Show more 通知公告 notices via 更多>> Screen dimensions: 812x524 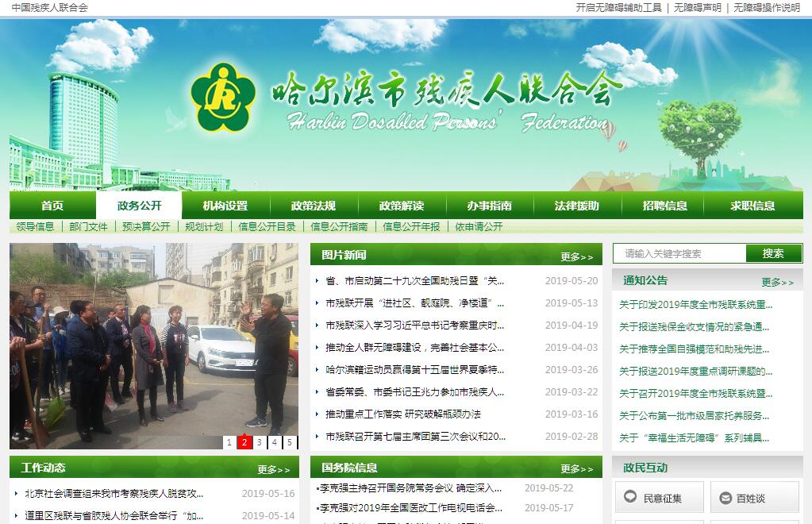777,282
